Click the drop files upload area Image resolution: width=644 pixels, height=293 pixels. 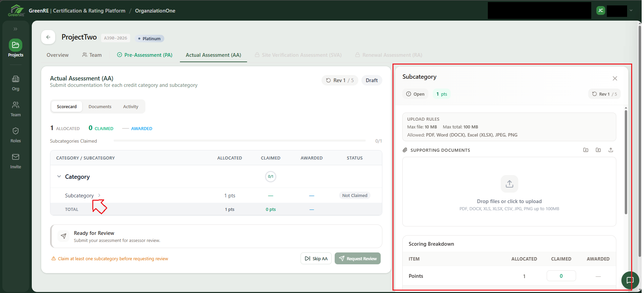point(509,192)
